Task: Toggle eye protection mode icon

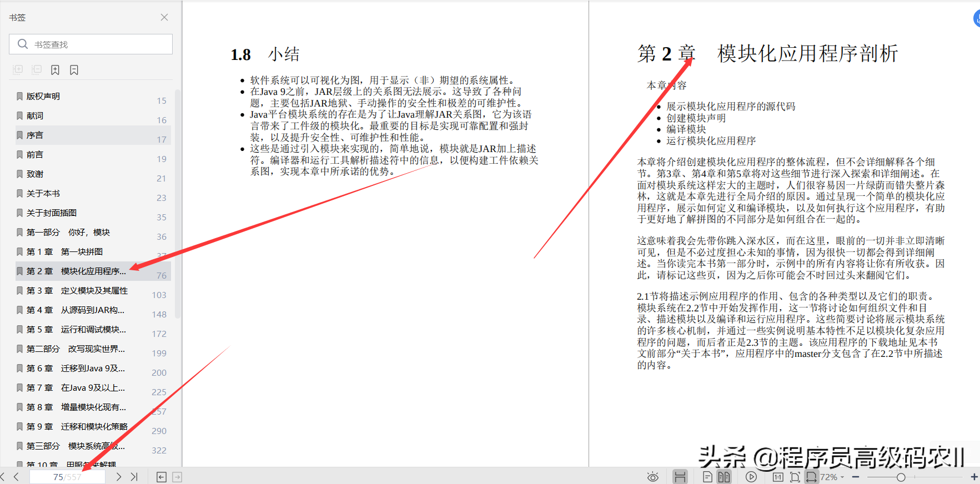Action: tap(653, 477)
